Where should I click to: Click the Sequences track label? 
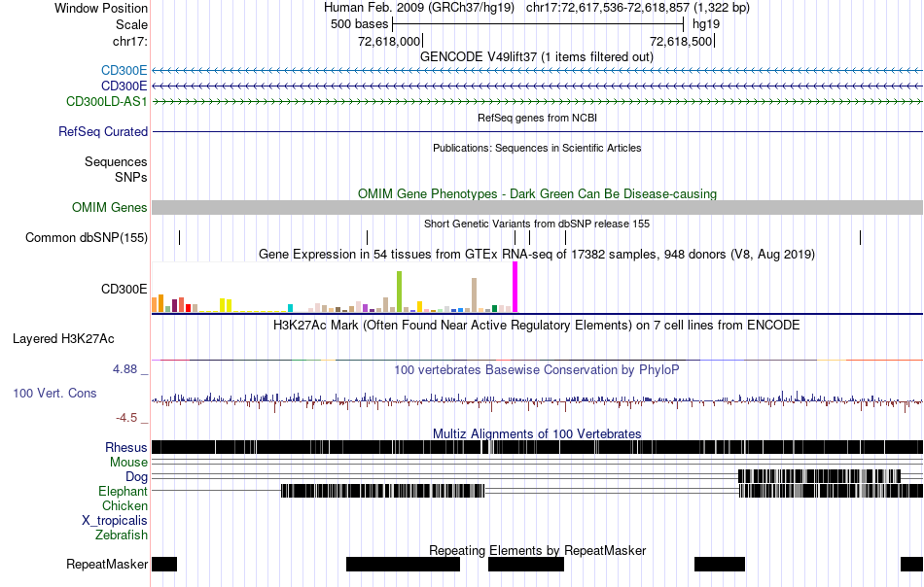point(116,161)
